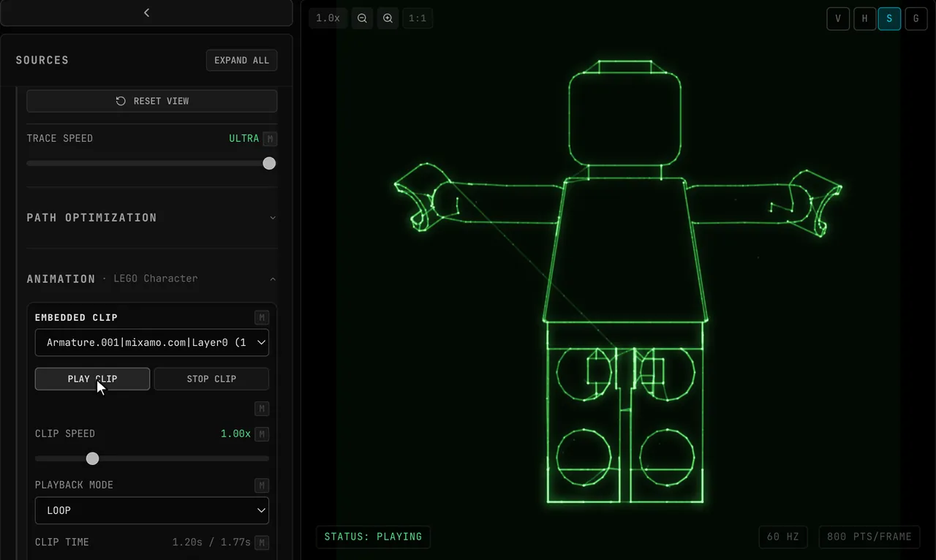Click the STATUS: PLAYING label
936x560 pixels.
(374, 537)
